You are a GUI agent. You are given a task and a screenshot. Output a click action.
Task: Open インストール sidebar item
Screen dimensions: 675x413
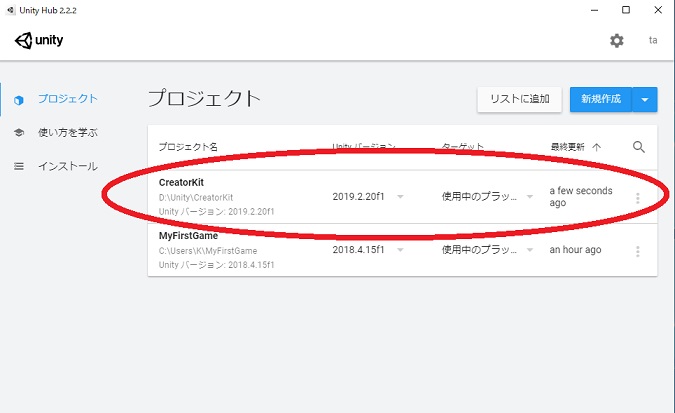click(68, 166)
